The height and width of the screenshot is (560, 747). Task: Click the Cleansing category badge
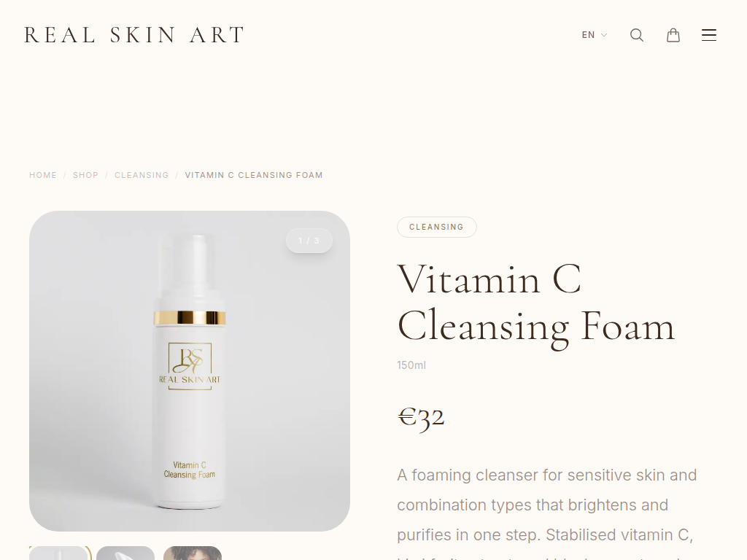436,227
